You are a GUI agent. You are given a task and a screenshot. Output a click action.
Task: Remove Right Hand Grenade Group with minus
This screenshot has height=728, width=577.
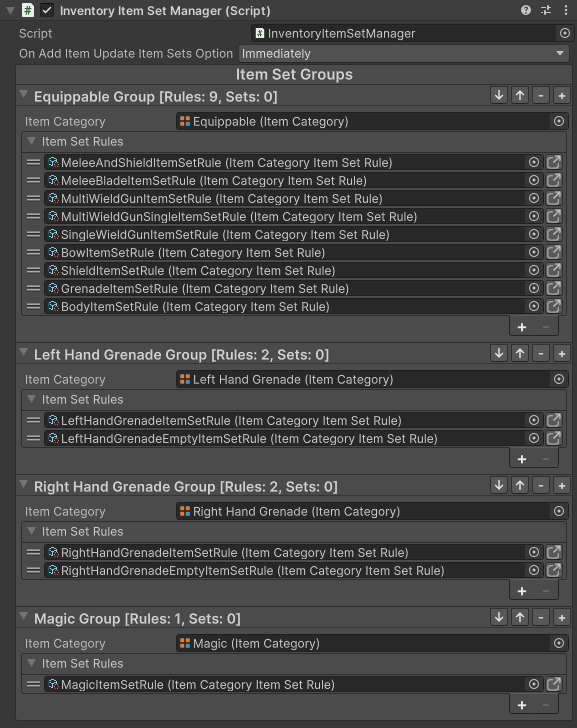coord(541,486)
